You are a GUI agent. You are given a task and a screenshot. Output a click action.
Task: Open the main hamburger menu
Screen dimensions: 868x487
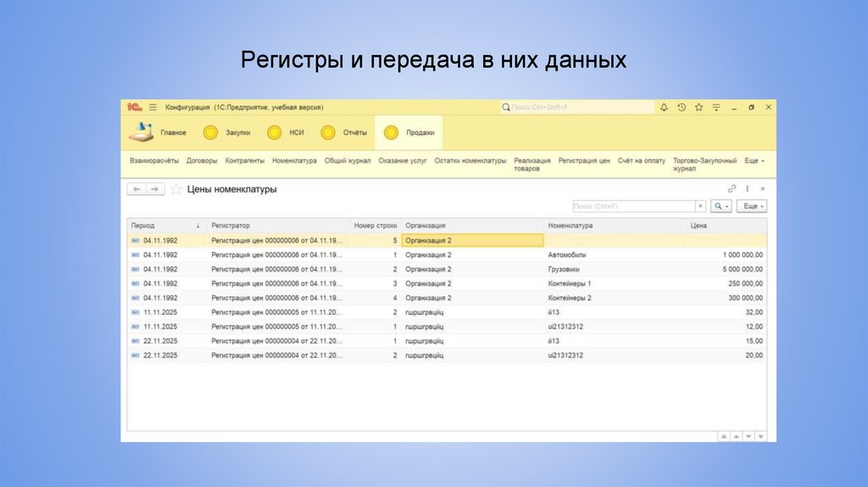[153, 107]
